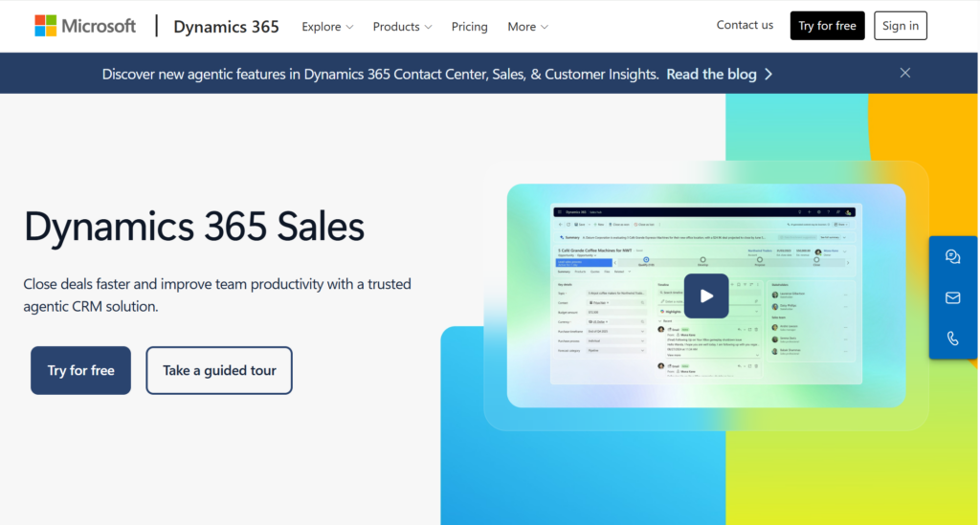Click the Microsoft logo
The image size is (980, 525).
[x=85, y=26]
